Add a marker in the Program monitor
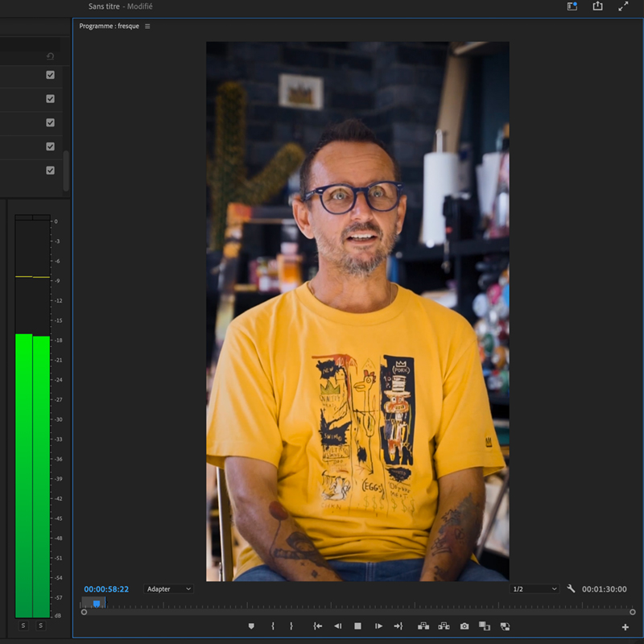Viewport: 644px width, 644px height. point(251,626)
